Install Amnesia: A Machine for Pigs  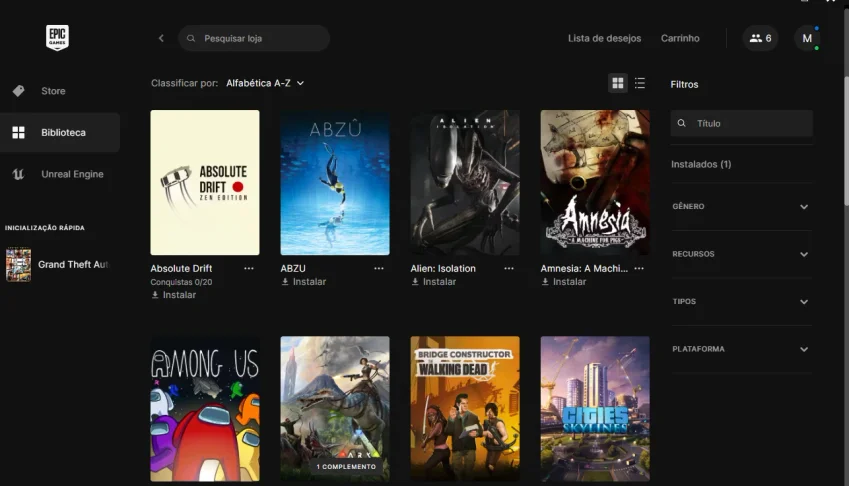click(x=564, y=282)
